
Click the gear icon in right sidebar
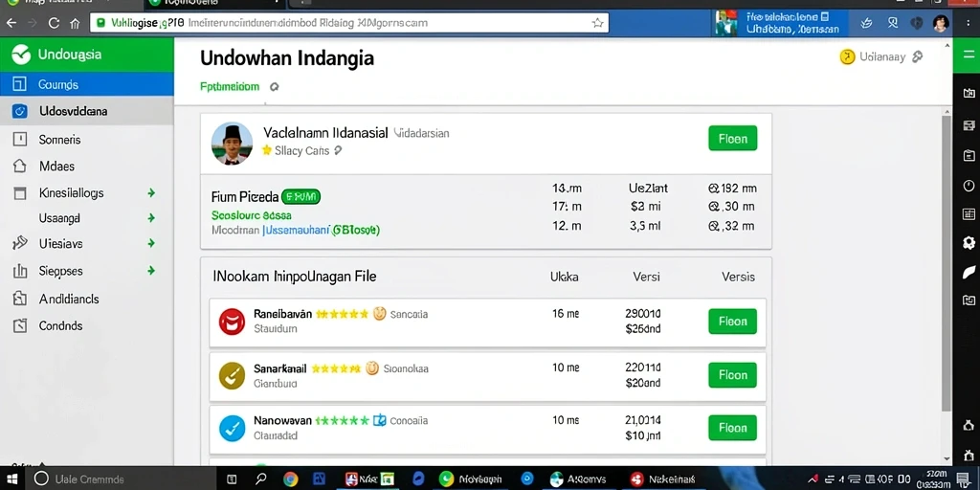[969, 243]
